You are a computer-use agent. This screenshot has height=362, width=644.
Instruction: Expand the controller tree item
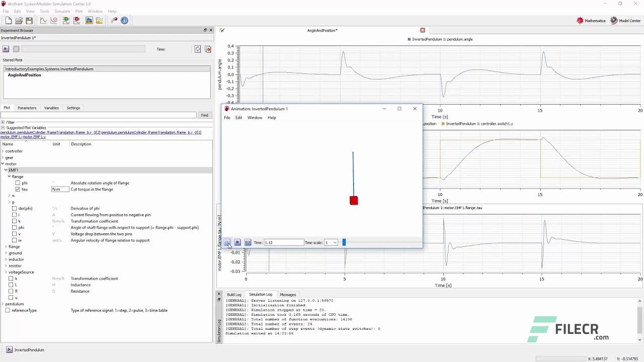point(4,151)
